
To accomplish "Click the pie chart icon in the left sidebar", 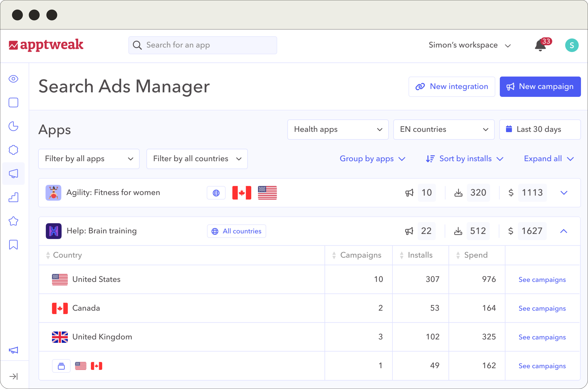I will pyautogui.click(x=13, y=126).
